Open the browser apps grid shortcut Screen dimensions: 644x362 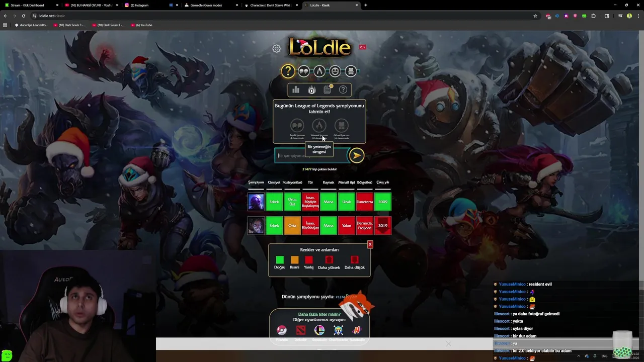click(x=5, y=25)
